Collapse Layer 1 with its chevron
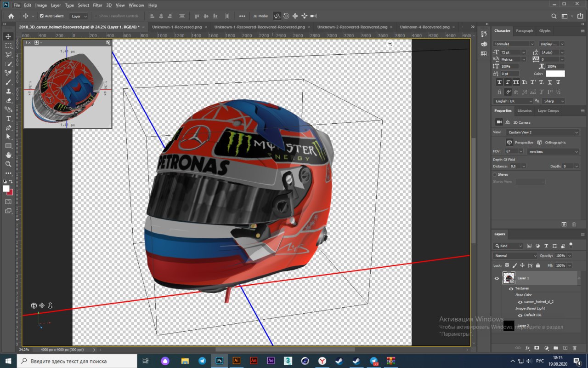Screen dimensions: 588x368 (x=579, y=278)
